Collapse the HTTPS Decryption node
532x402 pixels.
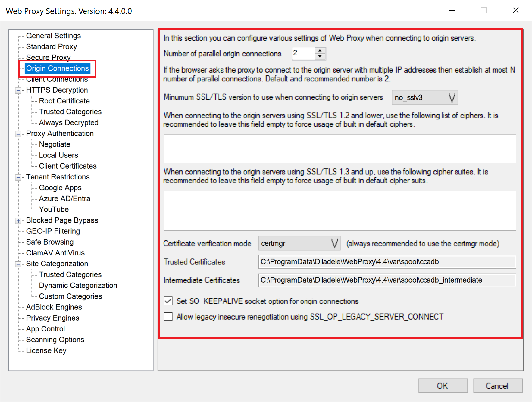pos(18,90)
